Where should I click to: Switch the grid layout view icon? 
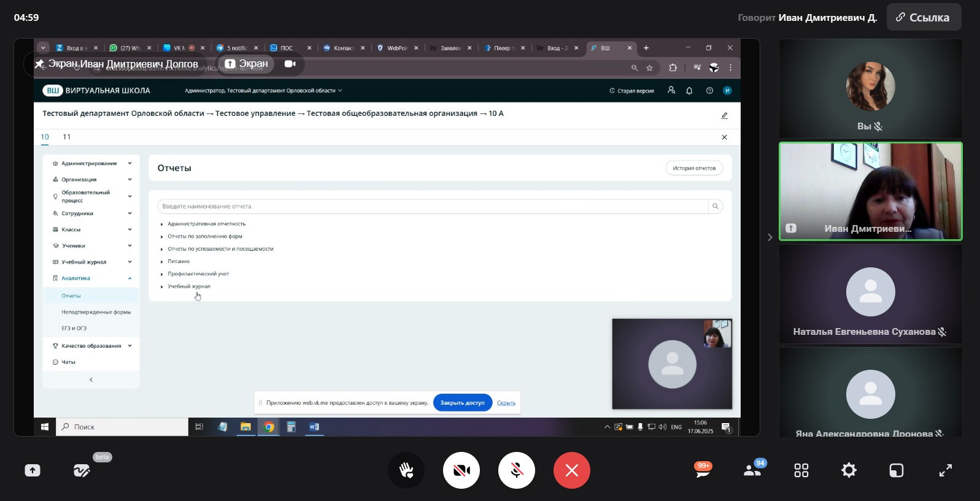pyautogui.click(x=801, y=470)
